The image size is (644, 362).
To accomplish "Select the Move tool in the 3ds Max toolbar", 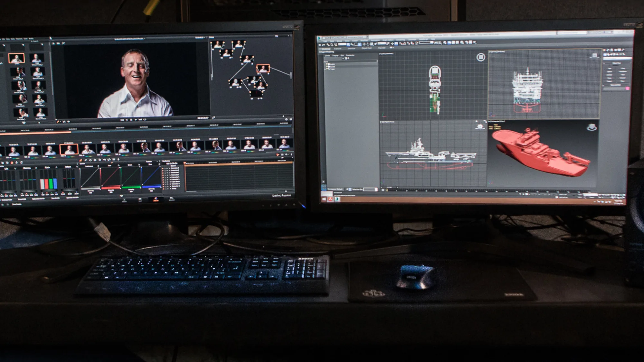I will tap(364, 44).
